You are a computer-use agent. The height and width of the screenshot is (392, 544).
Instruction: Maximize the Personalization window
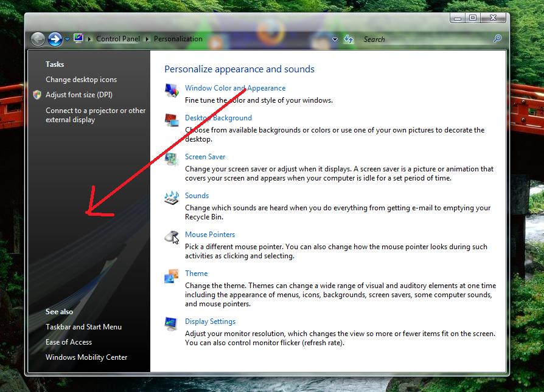click(x=473, y=18)
